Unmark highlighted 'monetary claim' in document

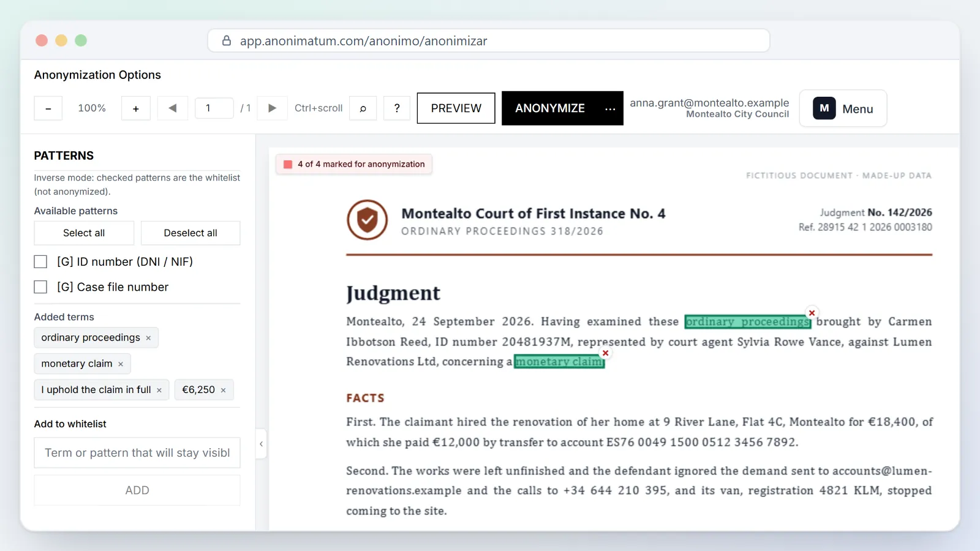tap(605, 353)
